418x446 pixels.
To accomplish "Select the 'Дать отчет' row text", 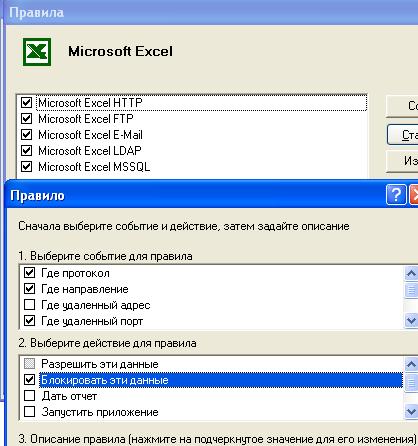I will click(69, 396).
